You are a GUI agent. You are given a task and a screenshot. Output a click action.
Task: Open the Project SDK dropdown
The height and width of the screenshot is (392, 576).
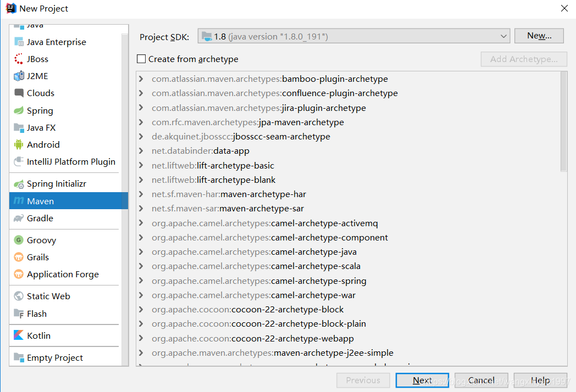(x=354, y=36)
